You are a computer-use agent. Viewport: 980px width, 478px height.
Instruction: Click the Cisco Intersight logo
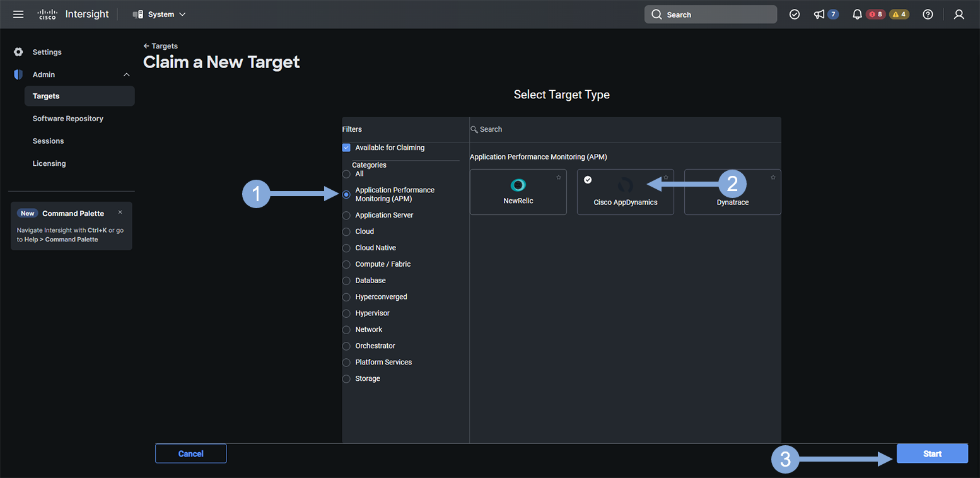click(x=73, y=14)
